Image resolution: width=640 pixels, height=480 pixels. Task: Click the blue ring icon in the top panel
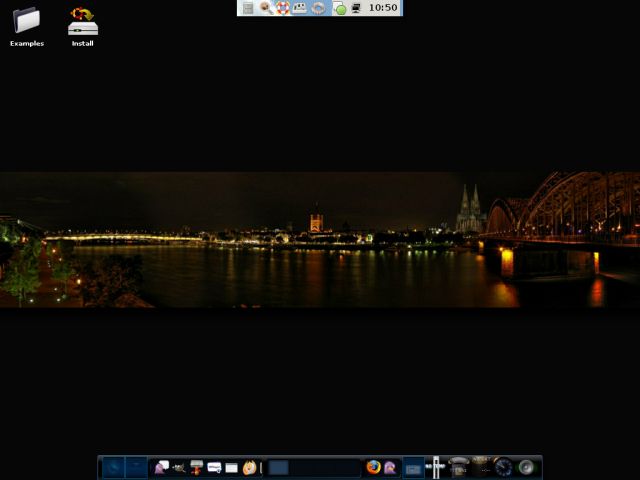coord(318,8)
